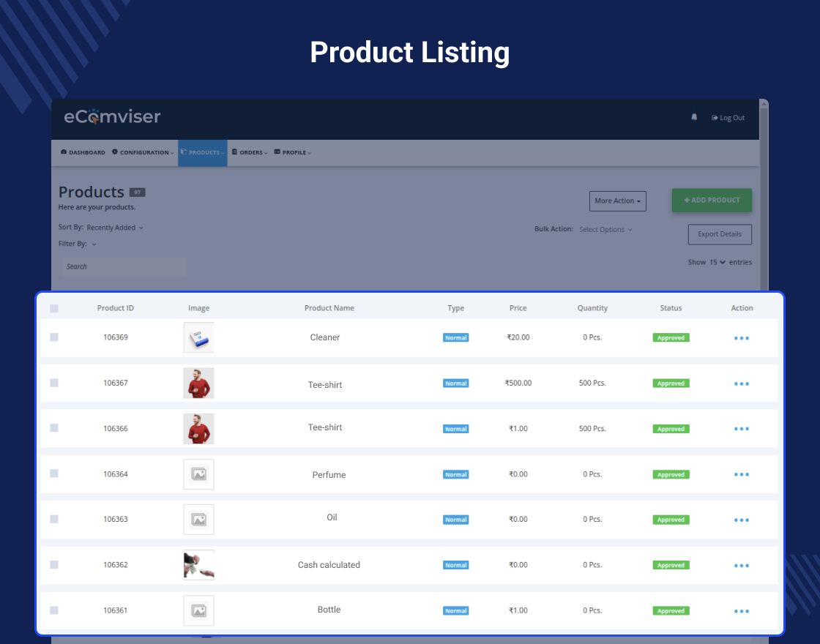Click the vertical scrollbar on the right
Screen dimensions: 820x644
764,195
